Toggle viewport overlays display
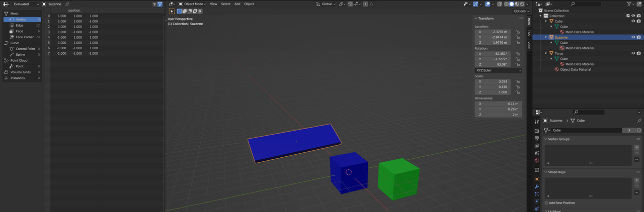This screenshot has width=644, height=212. pos(488,4)
